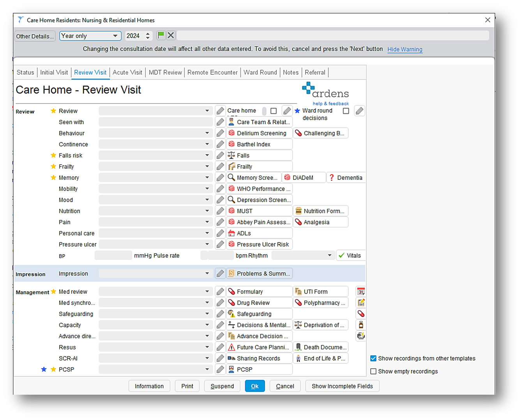Open Death Documentation template
The image size is (521, 420).
point(321,347)
